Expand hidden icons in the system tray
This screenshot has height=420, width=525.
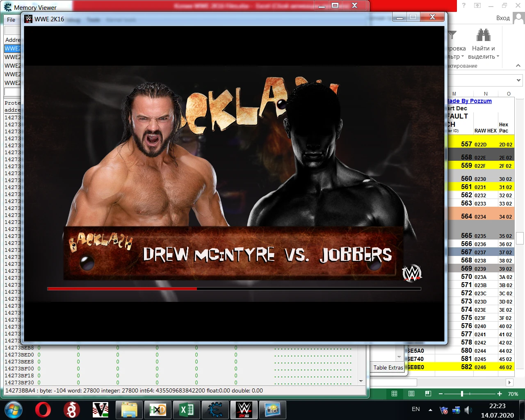click(430, 409)
